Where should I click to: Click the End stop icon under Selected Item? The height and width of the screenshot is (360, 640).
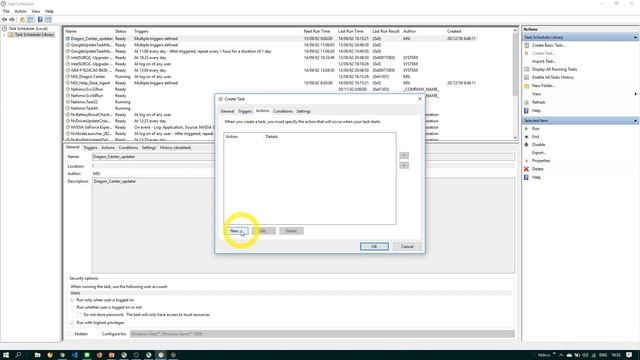[527, 137]
